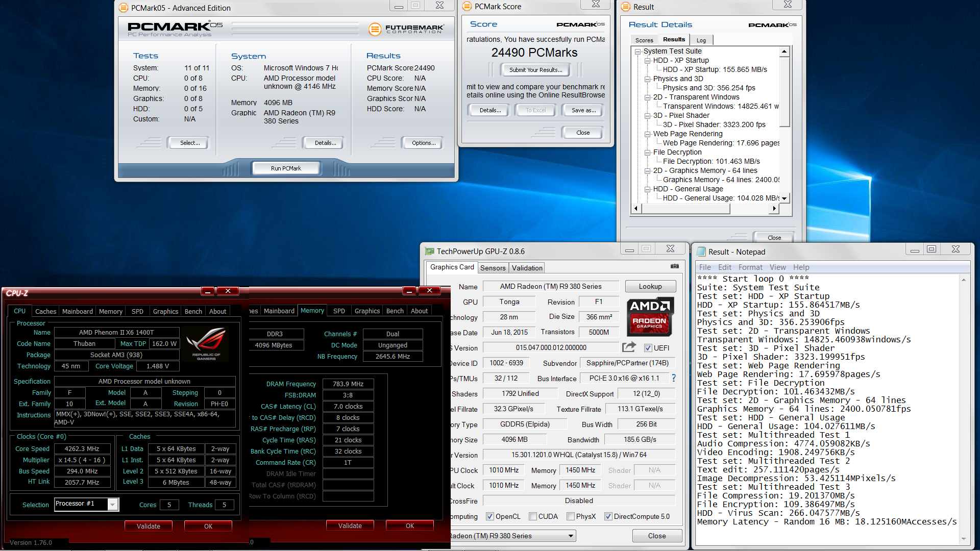Close the PCMark Score window with X
This screenshot has width=980, height=551.
pos(596,5)
